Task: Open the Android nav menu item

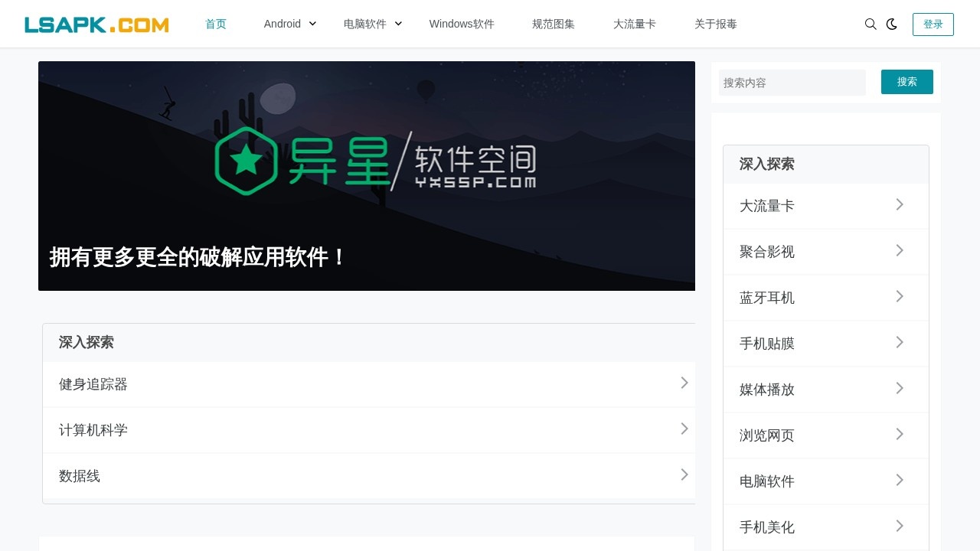Action: tap(283, 24)
